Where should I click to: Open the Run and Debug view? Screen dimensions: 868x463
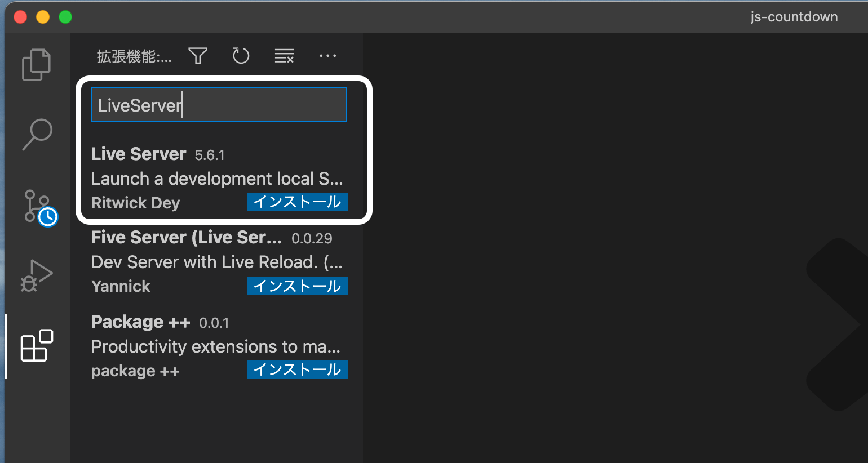click(37, 275)
